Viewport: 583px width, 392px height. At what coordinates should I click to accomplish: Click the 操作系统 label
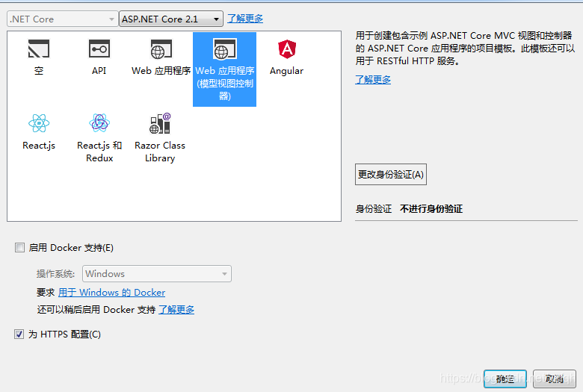[x=55, y=274]
